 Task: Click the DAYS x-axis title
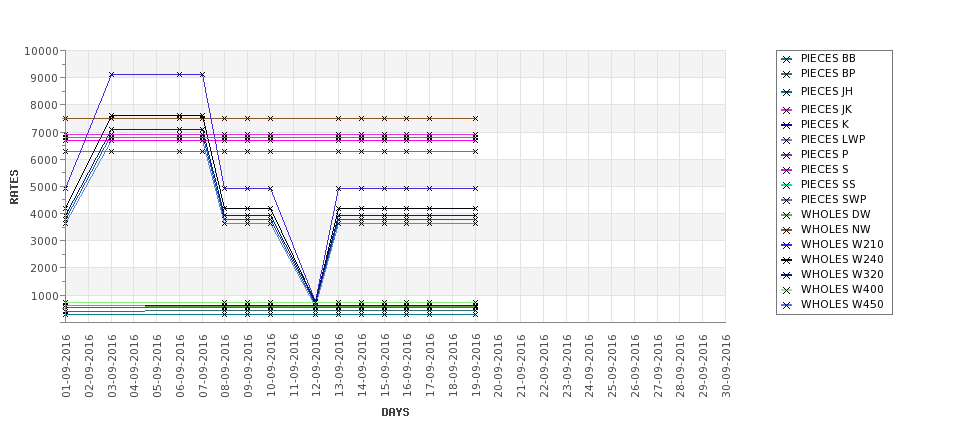tap(395, 412)
